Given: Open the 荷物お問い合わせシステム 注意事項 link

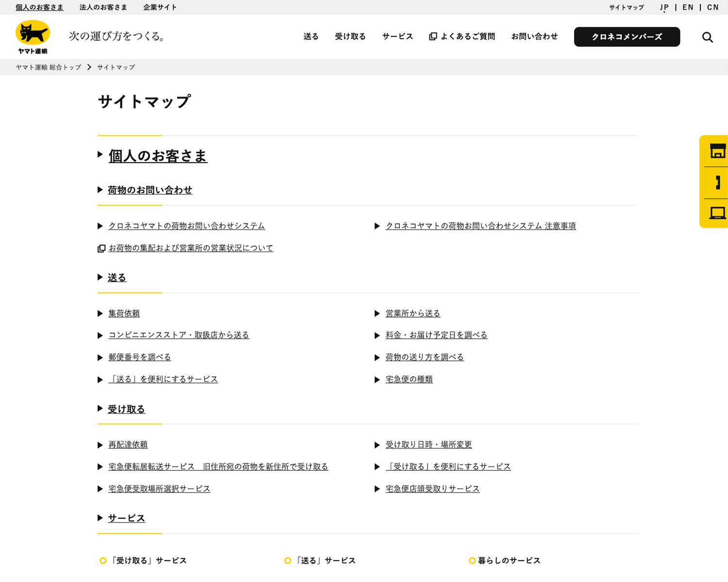Looking at the screenshot, I should [480, 226].
